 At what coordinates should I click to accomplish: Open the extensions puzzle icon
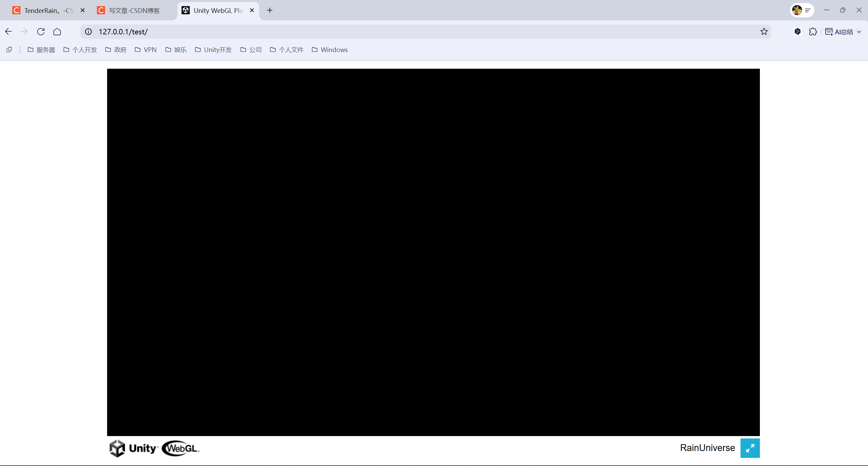point(813,32)
